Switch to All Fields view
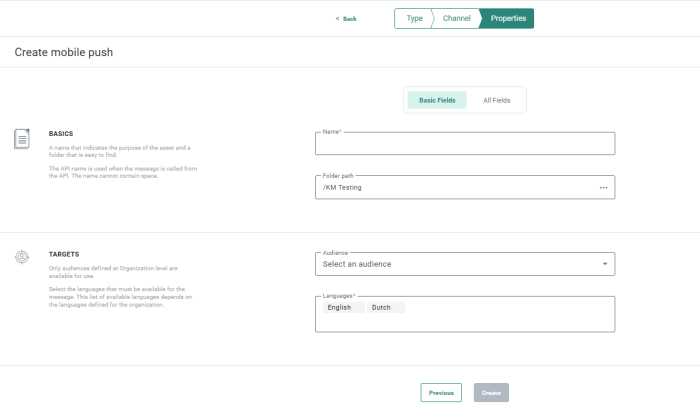 (497, 100)
